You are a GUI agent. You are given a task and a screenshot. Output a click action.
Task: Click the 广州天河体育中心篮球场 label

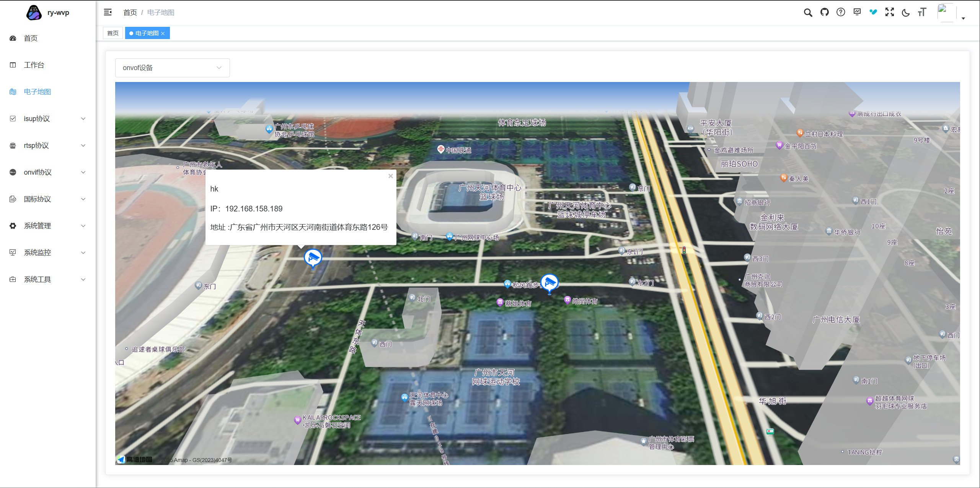pyautogui.click(x=490, y=192)
